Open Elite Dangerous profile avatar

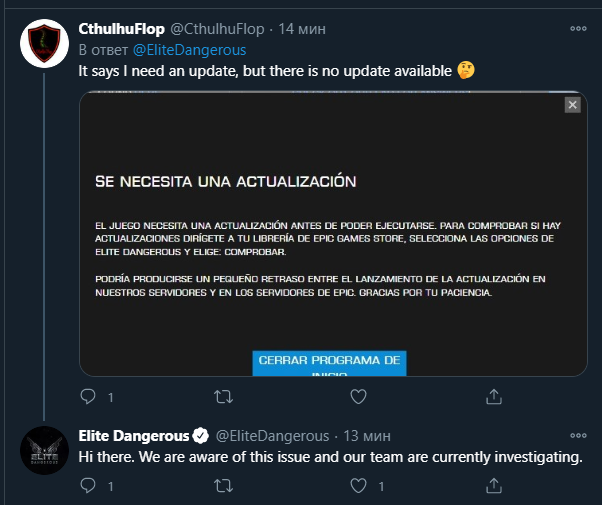coord(45,450)
